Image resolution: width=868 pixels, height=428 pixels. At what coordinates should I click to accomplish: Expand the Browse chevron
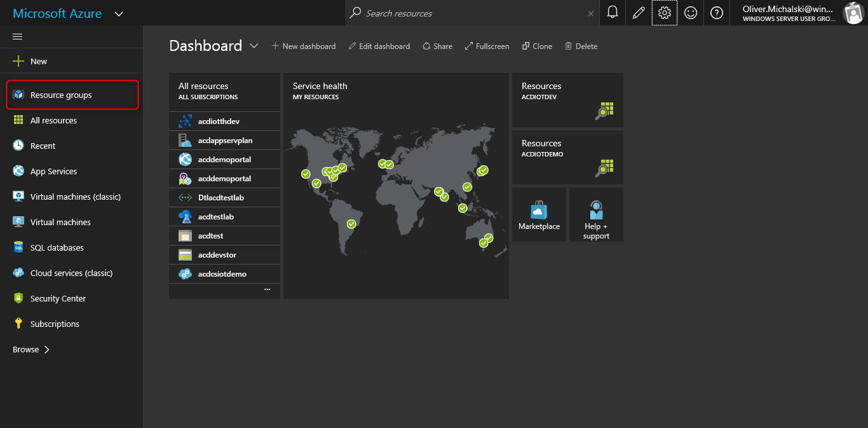click(46, 349)
